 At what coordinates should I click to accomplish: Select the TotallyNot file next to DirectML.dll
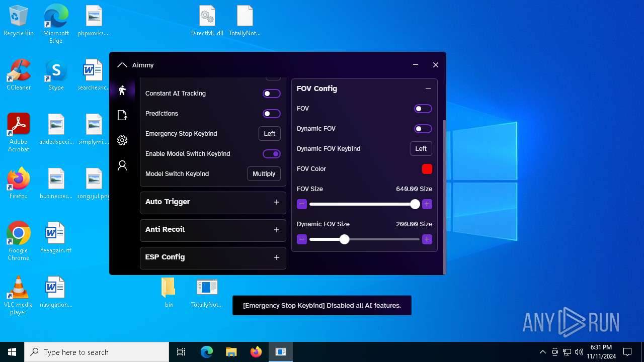pyautogui.click(x=245, y=21)
